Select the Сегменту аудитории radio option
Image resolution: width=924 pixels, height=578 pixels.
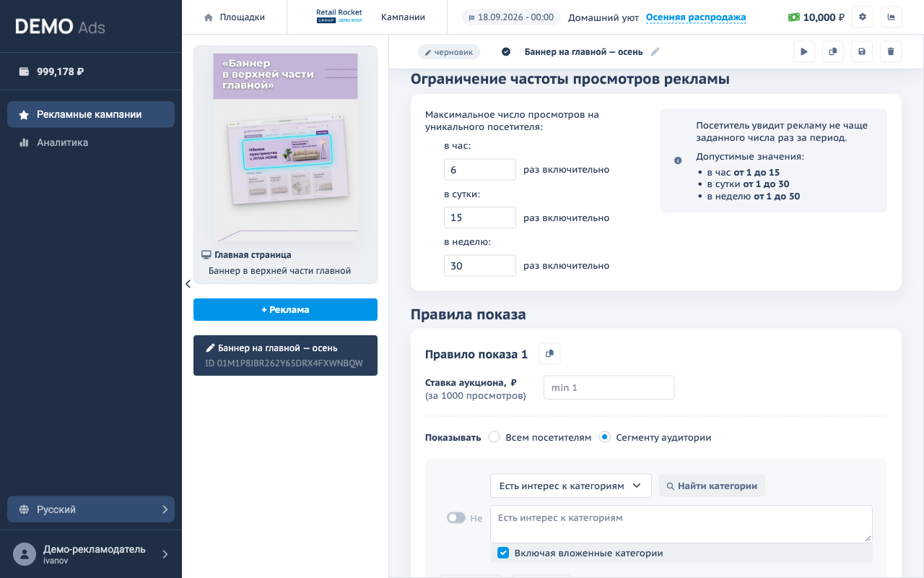tap(605, 437)
